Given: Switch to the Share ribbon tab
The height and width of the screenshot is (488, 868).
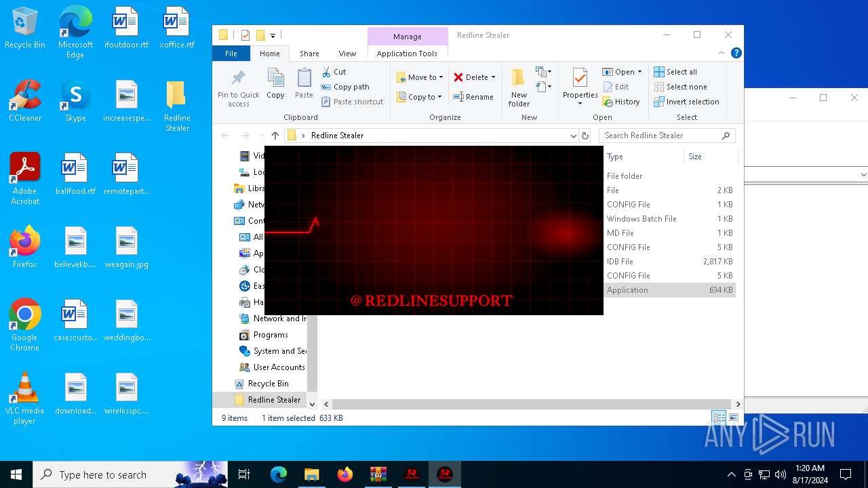Looking at the screenshot, I should point(309,54).
